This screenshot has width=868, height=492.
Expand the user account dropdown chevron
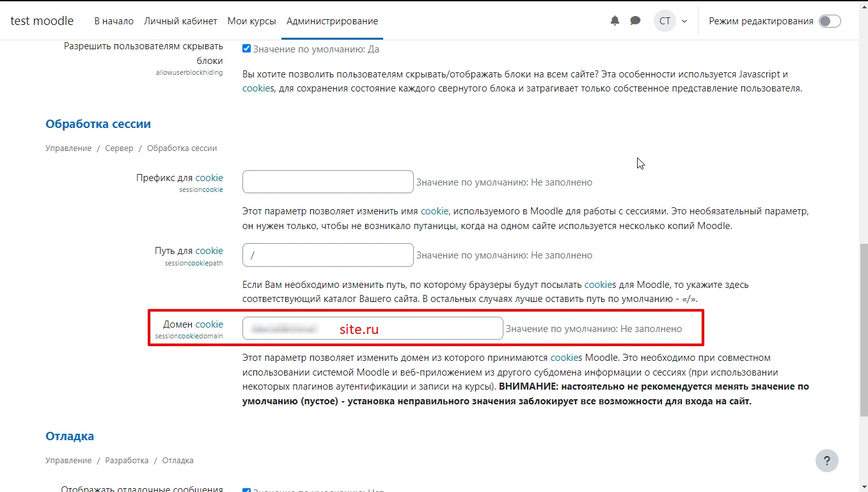pyautogui.click(x=683, y=20)
